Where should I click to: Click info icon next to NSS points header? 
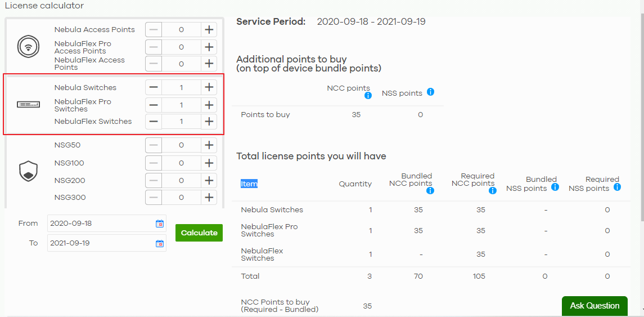click(430, 92)
